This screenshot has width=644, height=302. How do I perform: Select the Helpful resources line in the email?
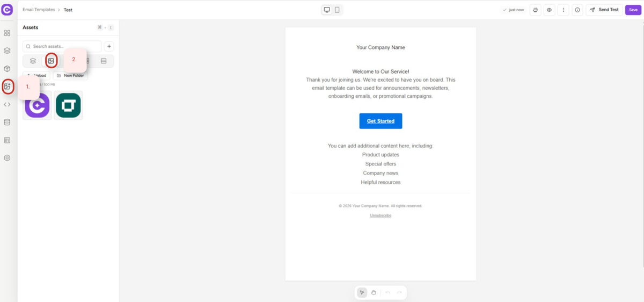pos(380,182)
